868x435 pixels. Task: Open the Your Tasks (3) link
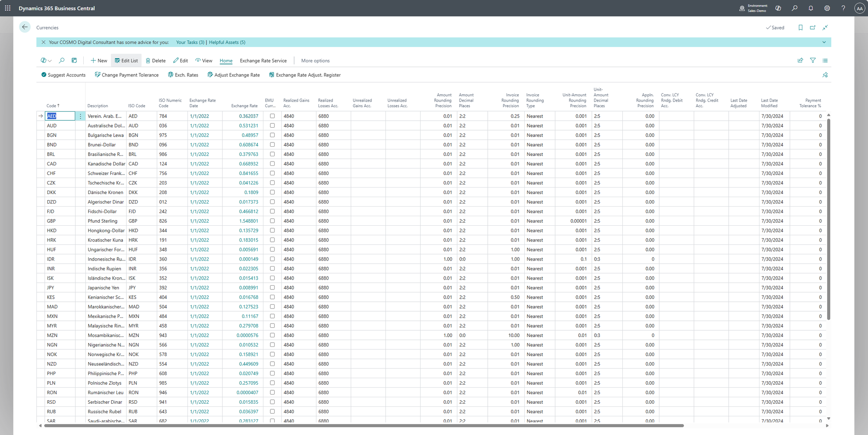[x=190, y=43]
